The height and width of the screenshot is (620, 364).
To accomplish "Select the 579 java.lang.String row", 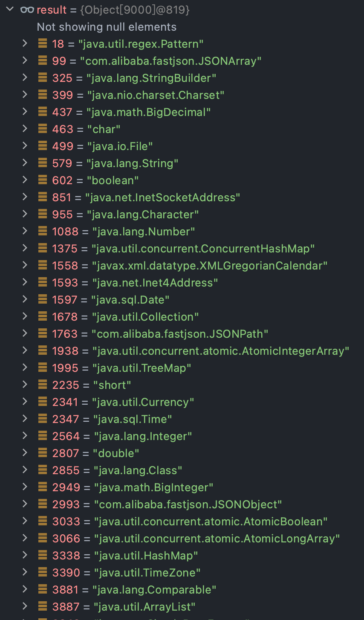I will 115,163.
